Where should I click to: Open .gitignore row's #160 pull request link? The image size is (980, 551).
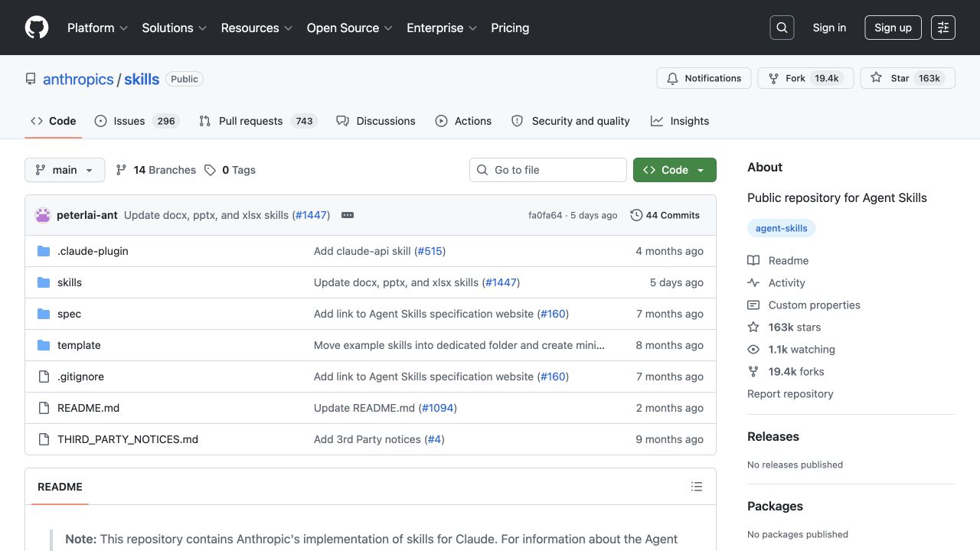click(x=553, y=377)
